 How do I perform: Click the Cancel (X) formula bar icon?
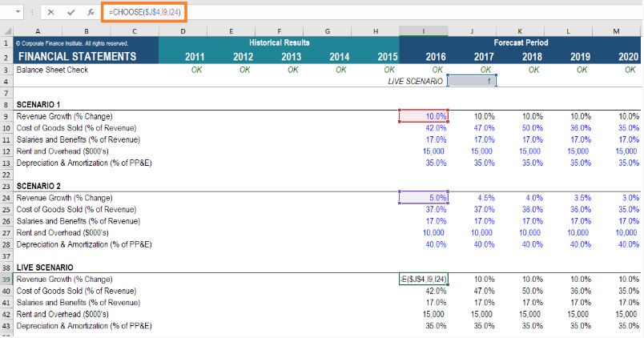51,12
